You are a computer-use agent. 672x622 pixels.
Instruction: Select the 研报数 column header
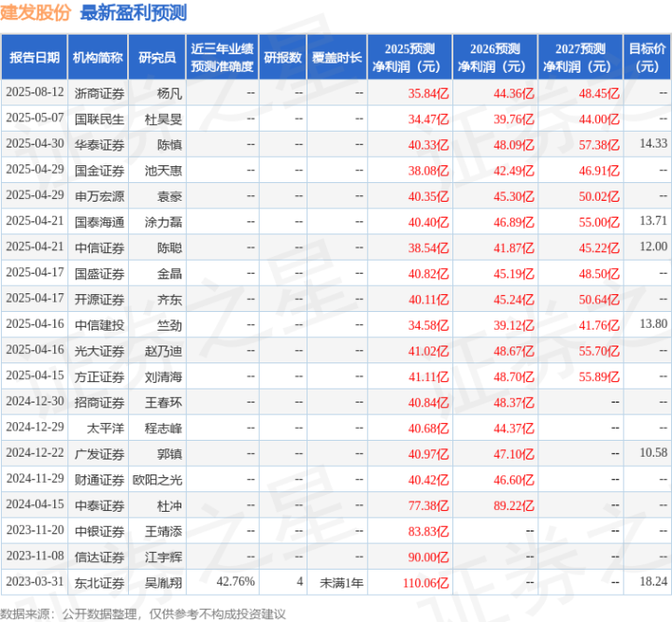pos(282,58)
